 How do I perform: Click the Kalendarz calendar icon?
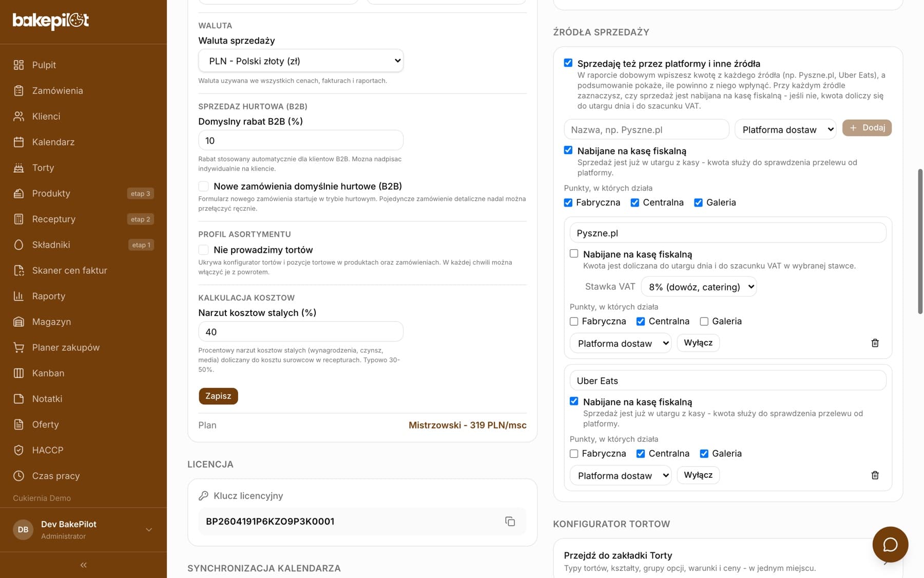tap(18, 142)
